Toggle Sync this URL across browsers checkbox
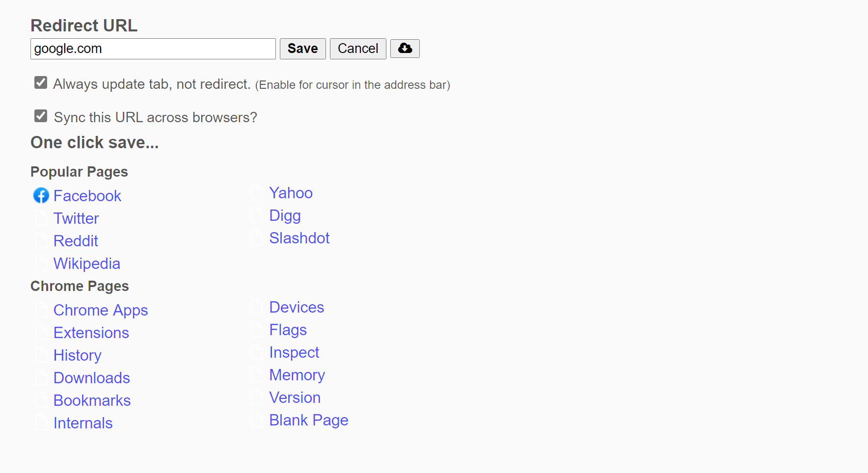The width and height of the screenshot is (868, 473). coord(41,116)
